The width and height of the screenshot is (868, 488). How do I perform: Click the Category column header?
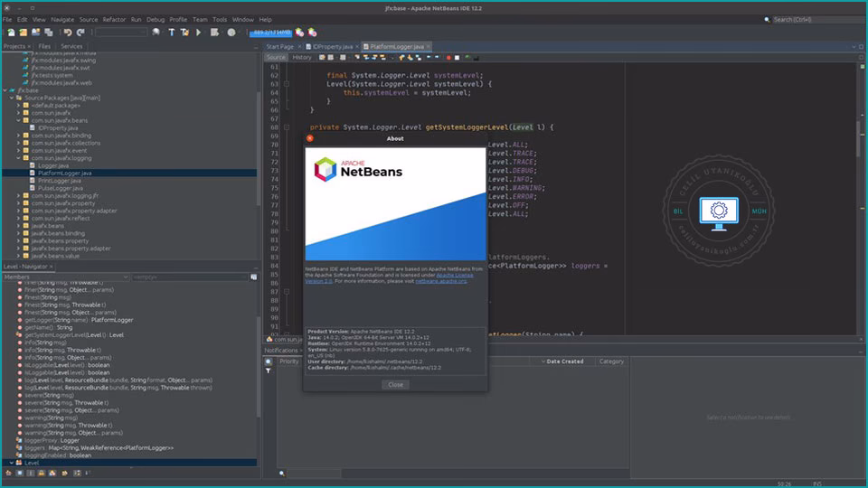[611, 361]
